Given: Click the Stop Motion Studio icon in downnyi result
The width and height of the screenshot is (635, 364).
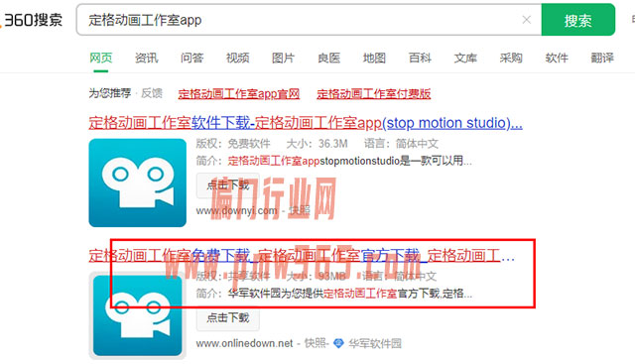Looking at the screenshot, I should click(137, 182).
